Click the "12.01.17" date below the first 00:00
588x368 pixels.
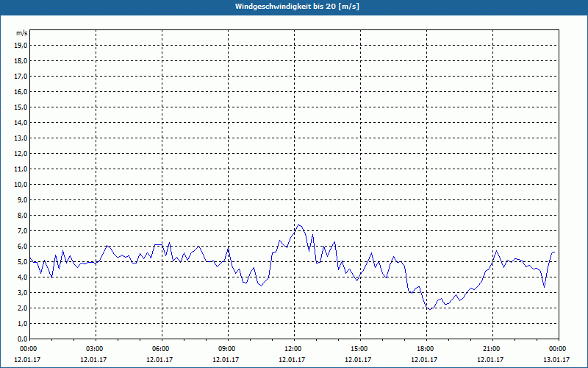[x=27, y=360]
